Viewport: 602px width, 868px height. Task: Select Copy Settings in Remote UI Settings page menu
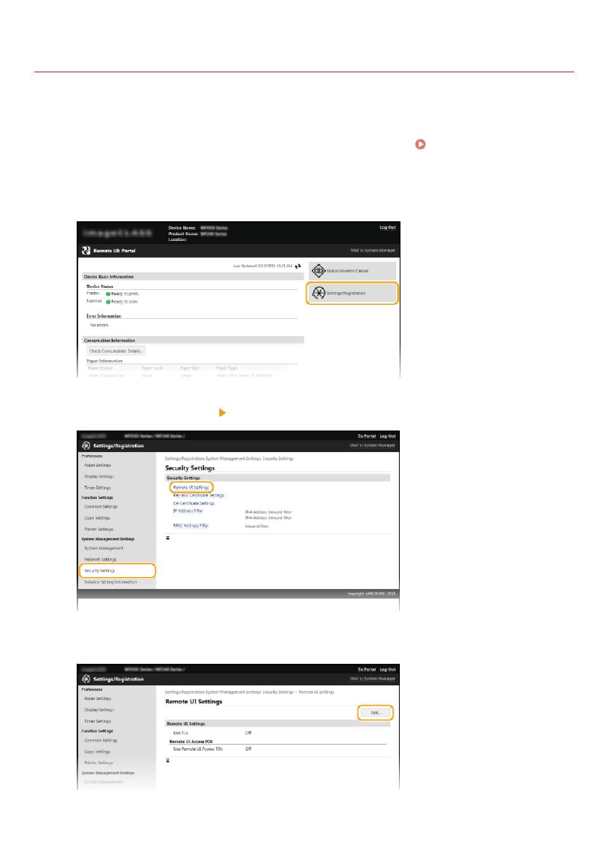(x=97, y=752)
